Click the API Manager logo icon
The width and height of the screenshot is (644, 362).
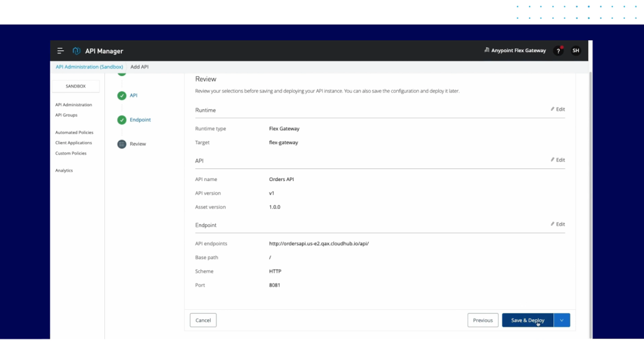click(76, 51)
